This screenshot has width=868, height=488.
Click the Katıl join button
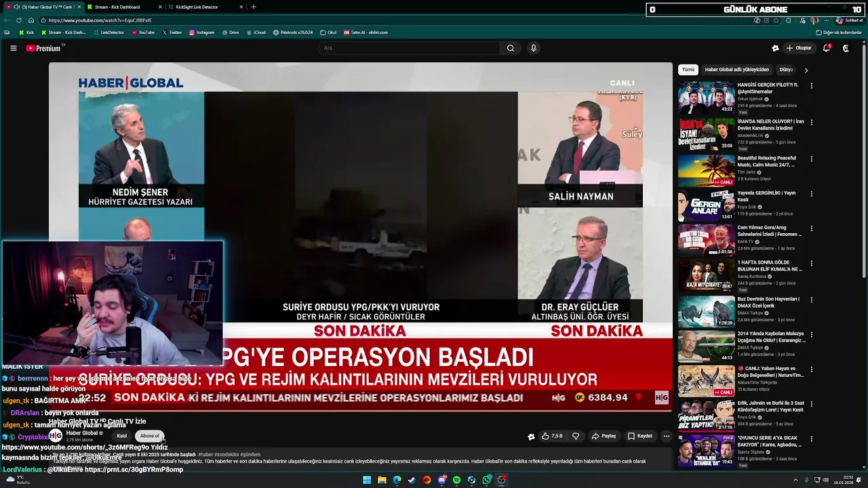tap(122, 436)
